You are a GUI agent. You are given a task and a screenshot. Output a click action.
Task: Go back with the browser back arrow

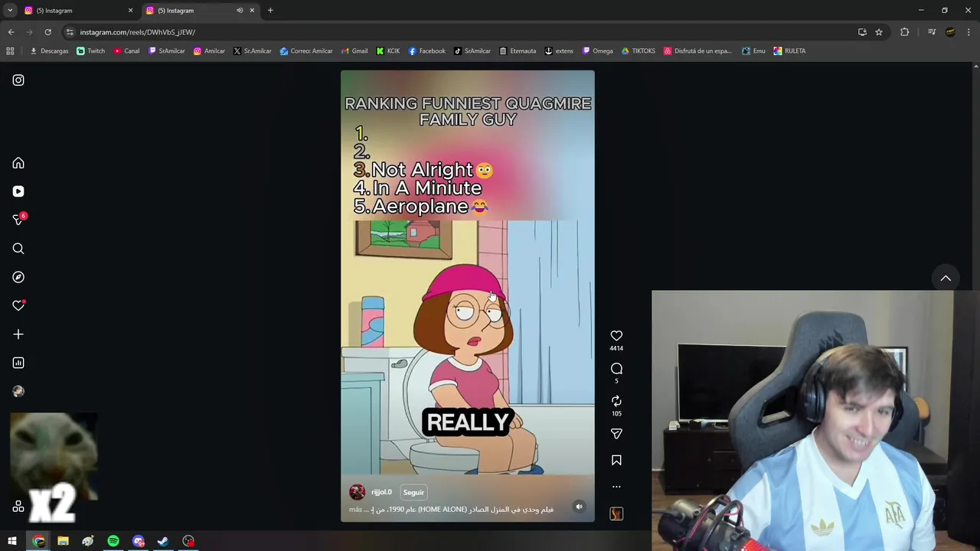click(x=11, y=32)
